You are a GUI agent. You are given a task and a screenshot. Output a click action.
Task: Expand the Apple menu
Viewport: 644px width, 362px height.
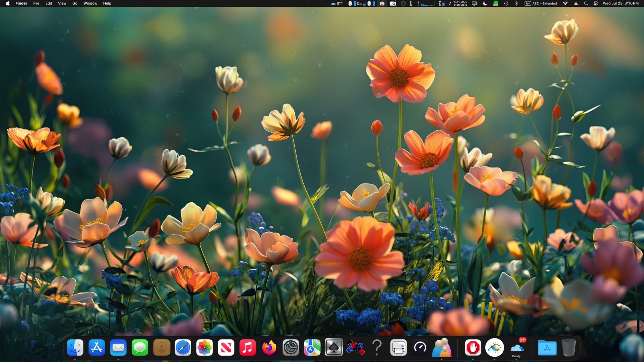pos(8,3)
